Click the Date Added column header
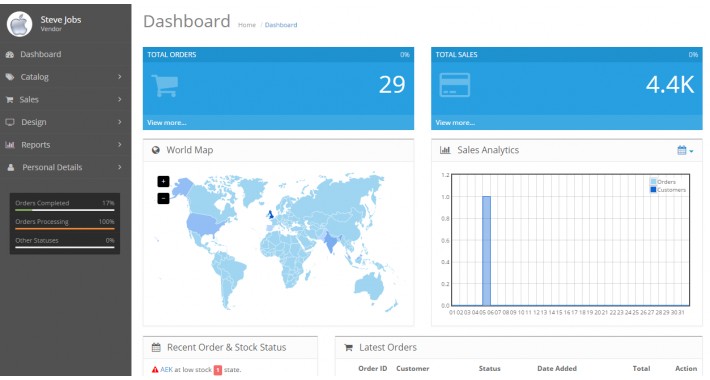710x380 pixels. pyautogui.click(x=557, y=369)
